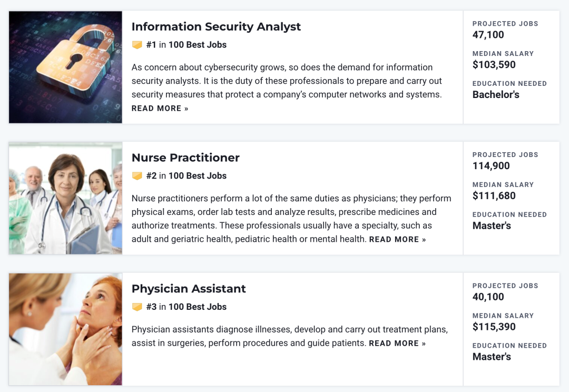The height and width of the screenshot is (392, 569).
Task: Select the physician examining patient thumbnail
Action: coord(65,329)
